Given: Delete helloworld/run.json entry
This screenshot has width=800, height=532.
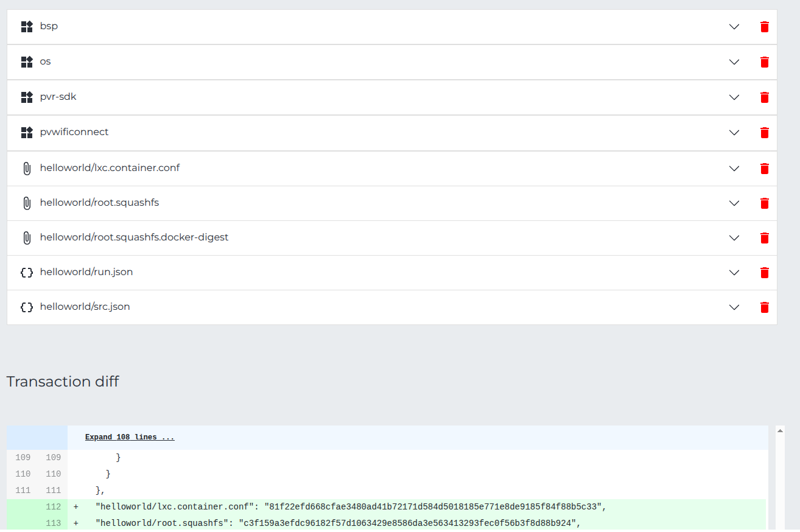Looking at the screenshot, I should pyautogui.click(x=765, y=273).
